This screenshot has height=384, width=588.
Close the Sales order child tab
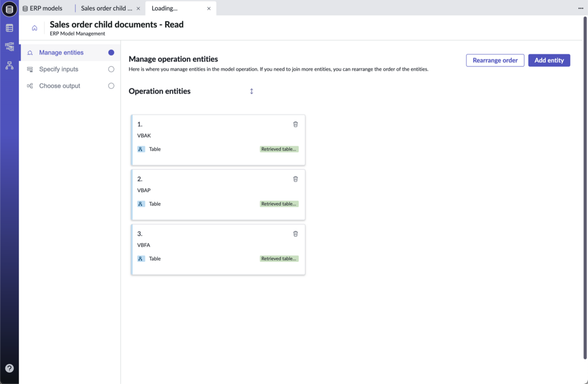pyautogui.click(x=138, y=9)
